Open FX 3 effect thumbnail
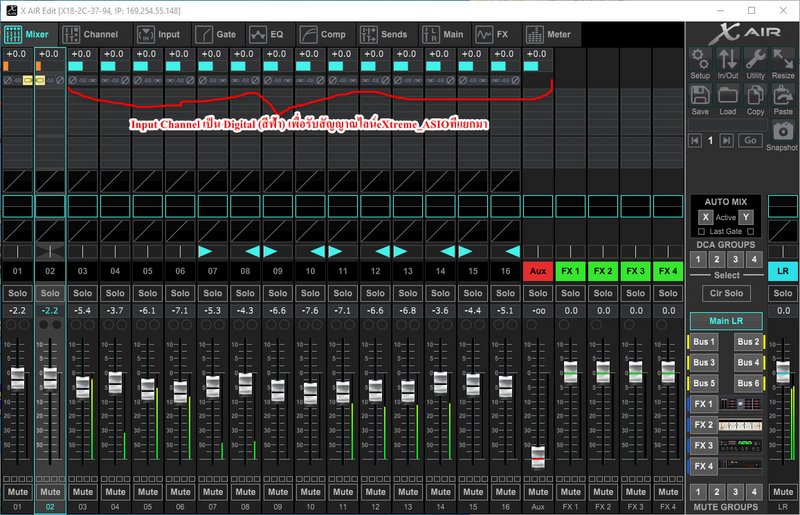The width and height of the screenshot is (800, 515). pyautogui.click(x=740, y=446)
